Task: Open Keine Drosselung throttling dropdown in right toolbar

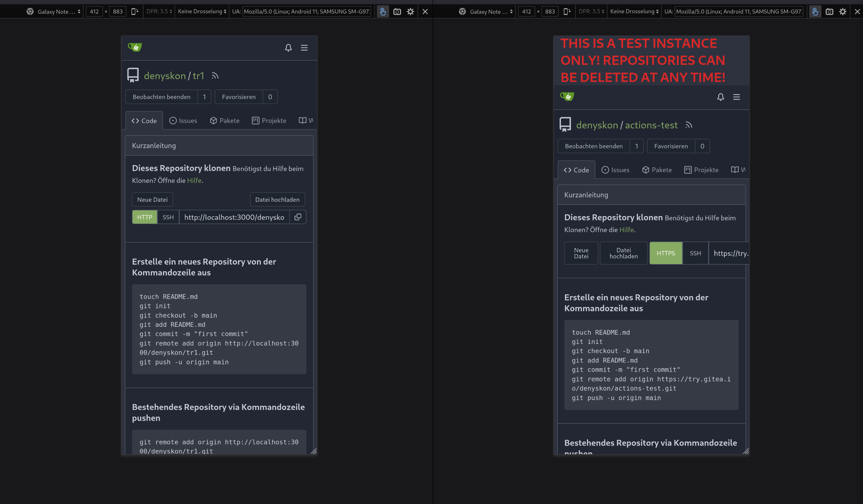Action: 634,11
